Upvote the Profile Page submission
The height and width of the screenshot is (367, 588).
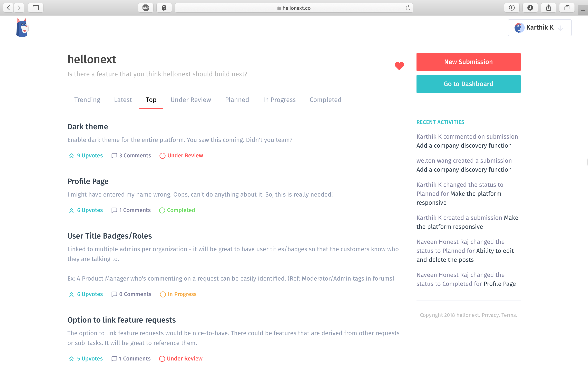(86, 210)
